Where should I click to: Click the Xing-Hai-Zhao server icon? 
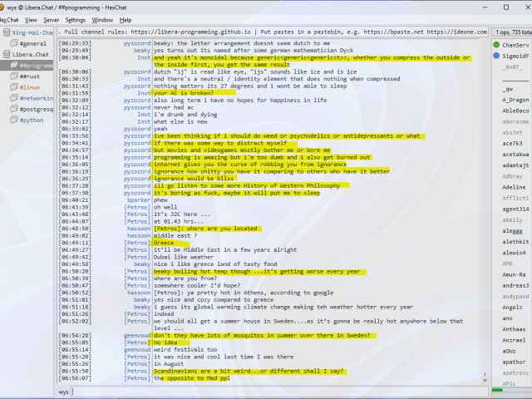(6, 32)
